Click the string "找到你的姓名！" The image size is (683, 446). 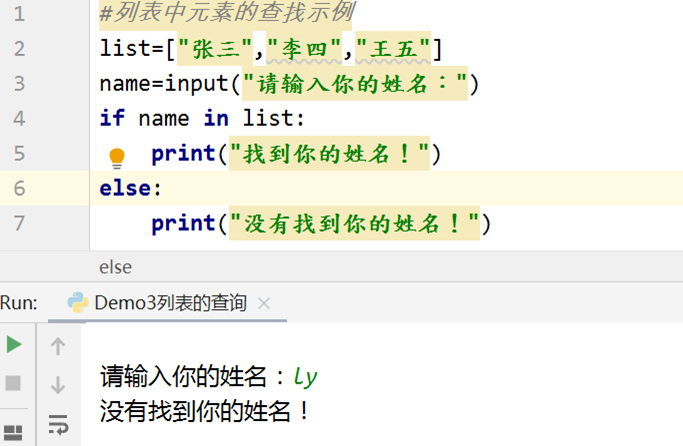[329, 153]
